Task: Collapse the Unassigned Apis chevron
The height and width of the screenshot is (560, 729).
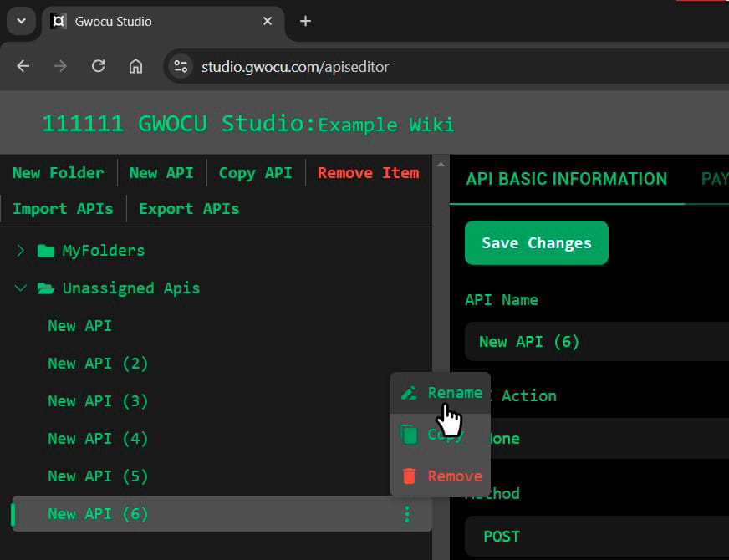Action: click(x=20, y=288)
